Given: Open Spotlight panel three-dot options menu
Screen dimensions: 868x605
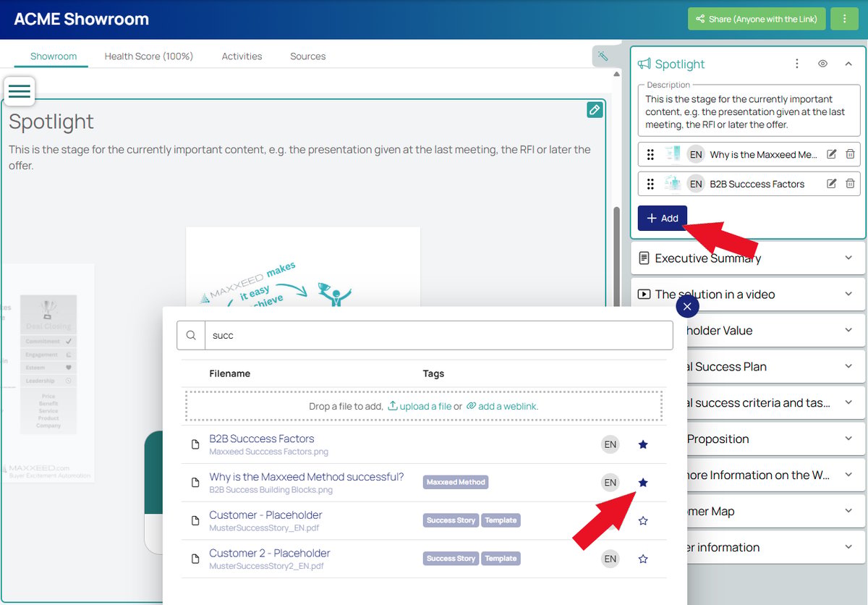Looking at the screenshot, I should 797,64.
